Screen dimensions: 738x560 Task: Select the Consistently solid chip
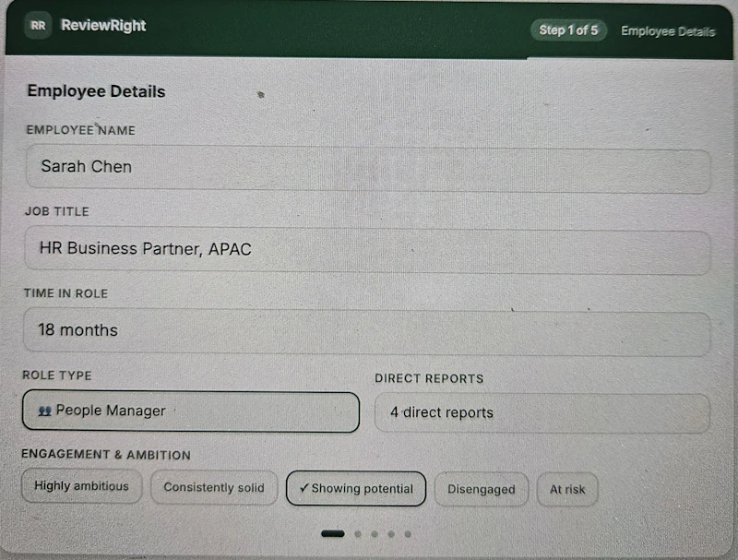click(214, 487)
